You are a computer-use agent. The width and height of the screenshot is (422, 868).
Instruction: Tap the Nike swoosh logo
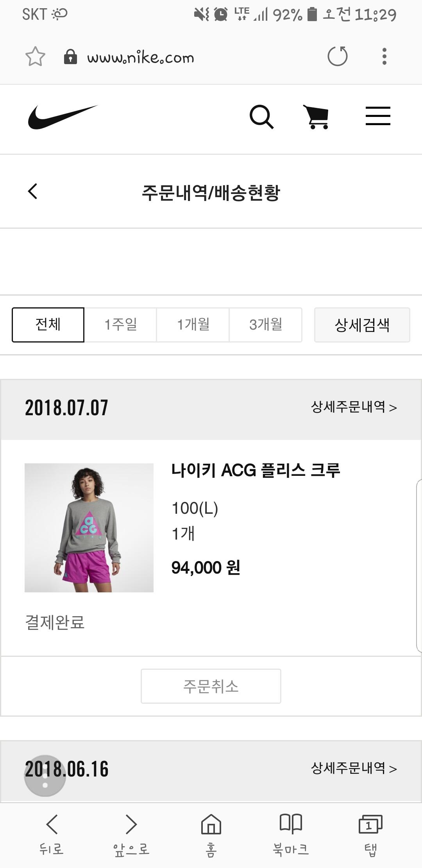(63, 117)
